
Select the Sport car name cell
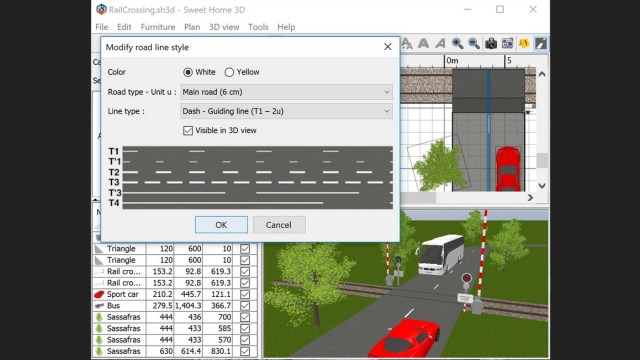122,294
